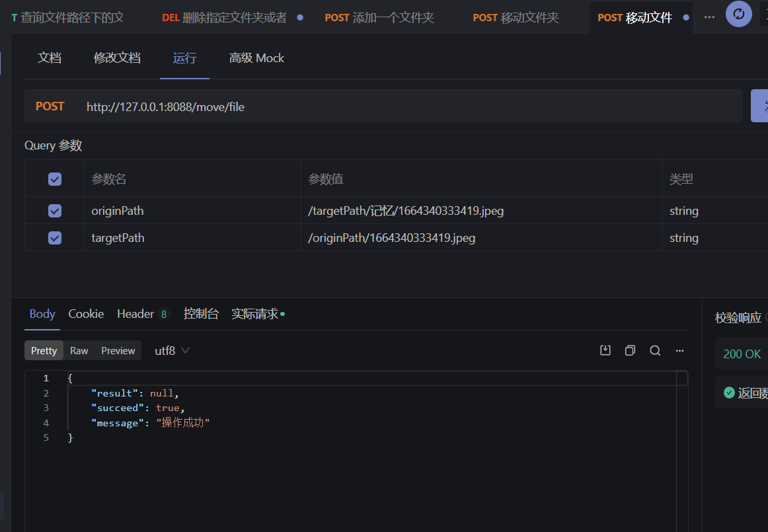Click the download response body icon
Image resolution: width=768 pixels, height=532 pixels.
point(605,350)
